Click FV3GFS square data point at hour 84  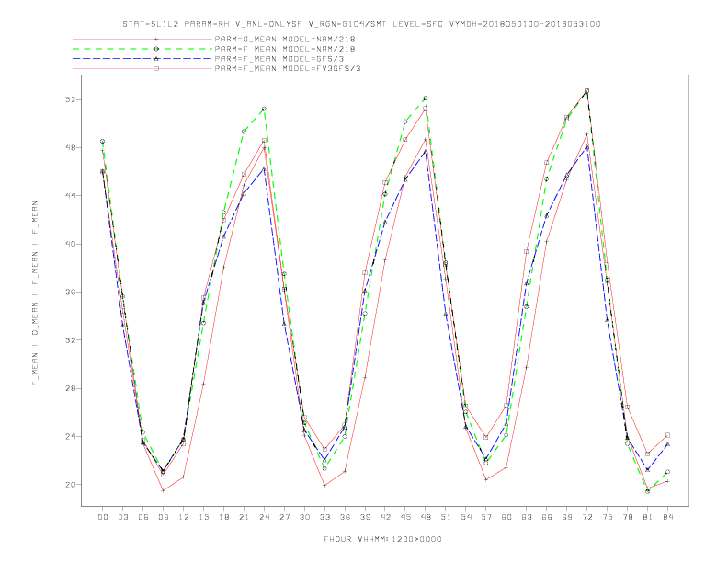[x=667, y=435]
